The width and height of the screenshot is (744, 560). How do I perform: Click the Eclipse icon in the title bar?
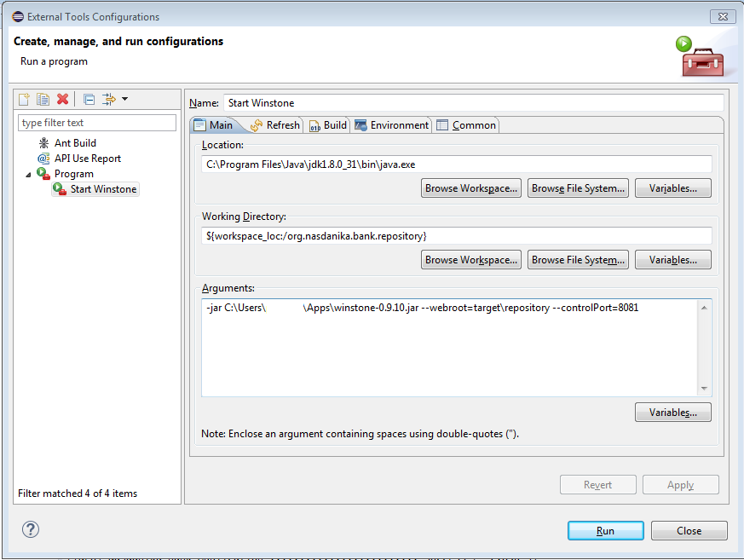click(18, 16)
